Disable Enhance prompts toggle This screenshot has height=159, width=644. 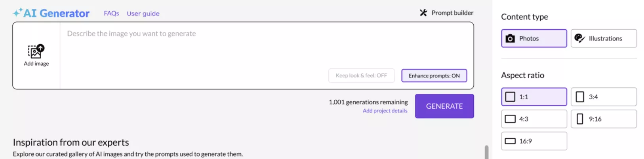tap(434, 76)
